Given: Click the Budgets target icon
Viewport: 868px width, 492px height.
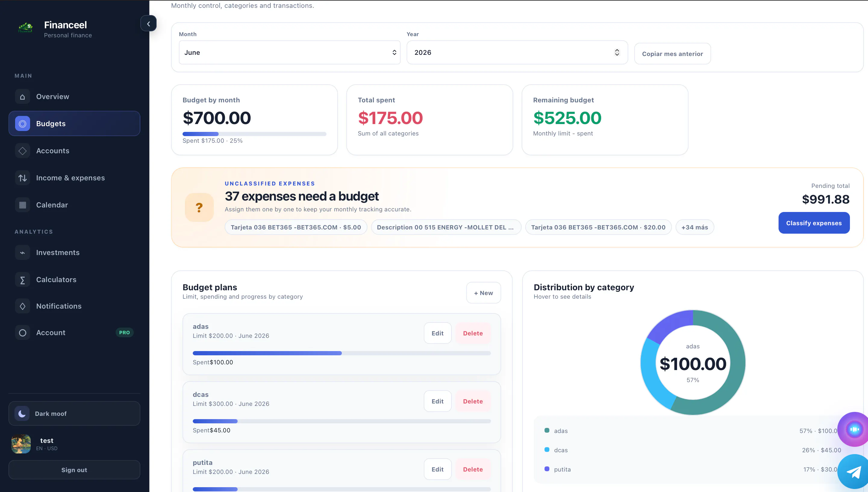Looking at the screenshot, I should click(x=23, y=124).
